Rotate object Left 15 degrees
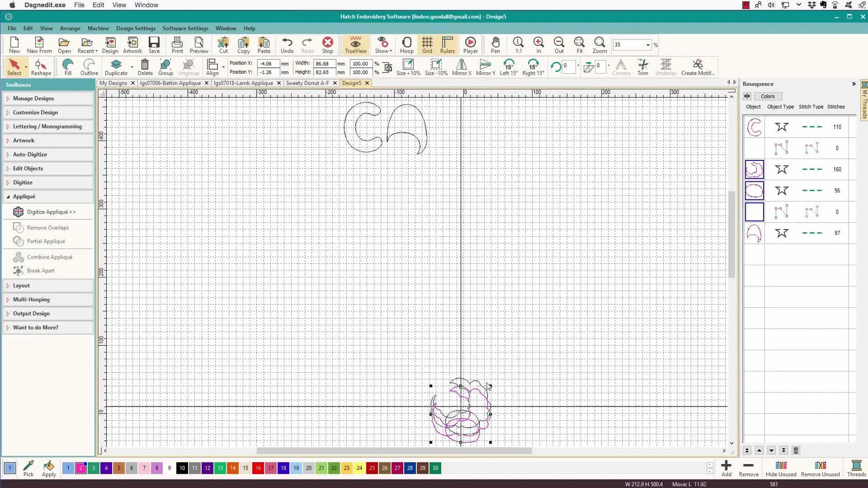This screenshot has height=488, width=868. pos(509,67)
